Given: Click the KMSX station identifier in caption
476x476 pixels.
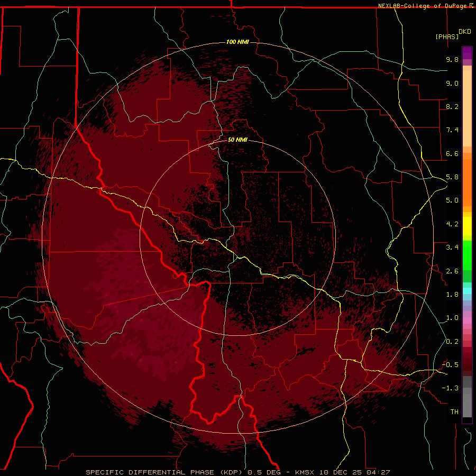Looking at the screenshot, I should click(x=304, y=472).
